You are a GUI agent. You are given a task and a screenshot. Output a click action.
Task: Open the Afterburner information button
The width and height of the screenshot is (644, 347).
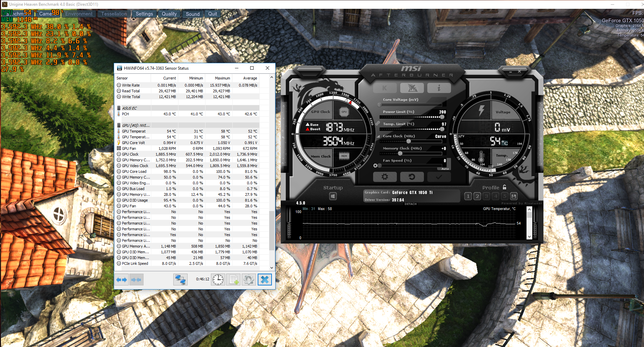tap(439, 88)
